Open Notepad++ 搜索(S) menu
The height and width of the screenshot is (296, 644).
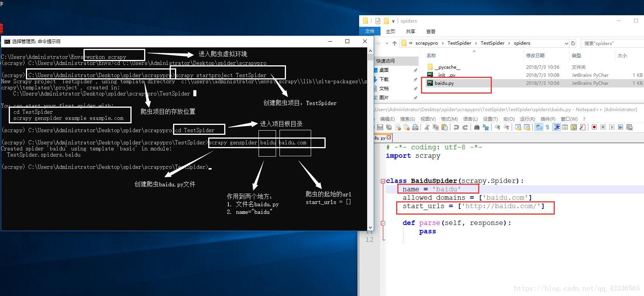(x=408, y=119)
